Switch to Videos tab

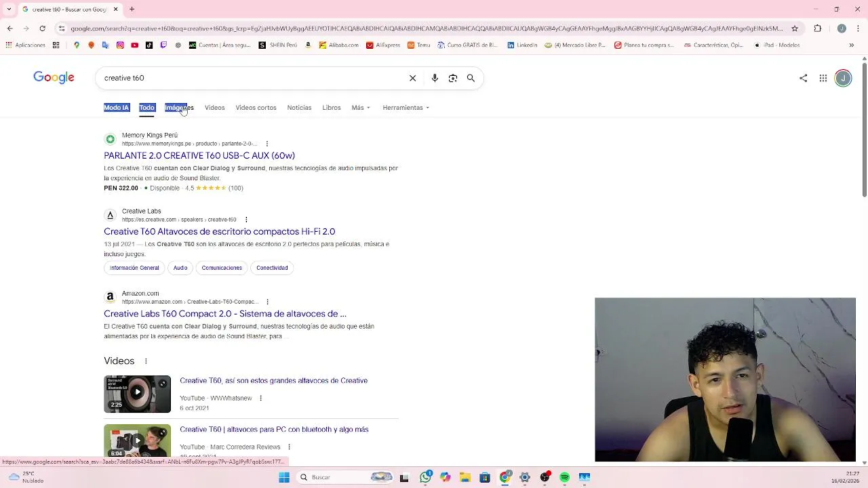tap(214, 108)
